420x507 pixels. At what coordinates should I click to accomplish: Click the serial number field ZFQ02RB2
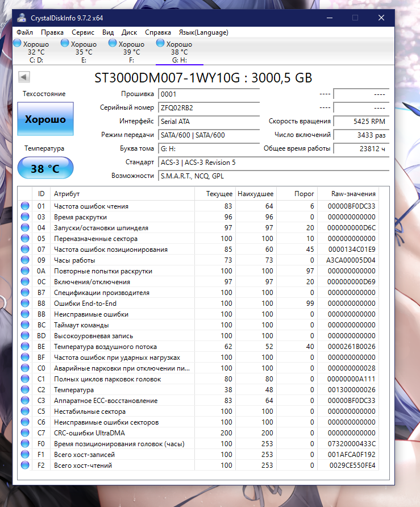pyautogui.click(x=209, y=107)
